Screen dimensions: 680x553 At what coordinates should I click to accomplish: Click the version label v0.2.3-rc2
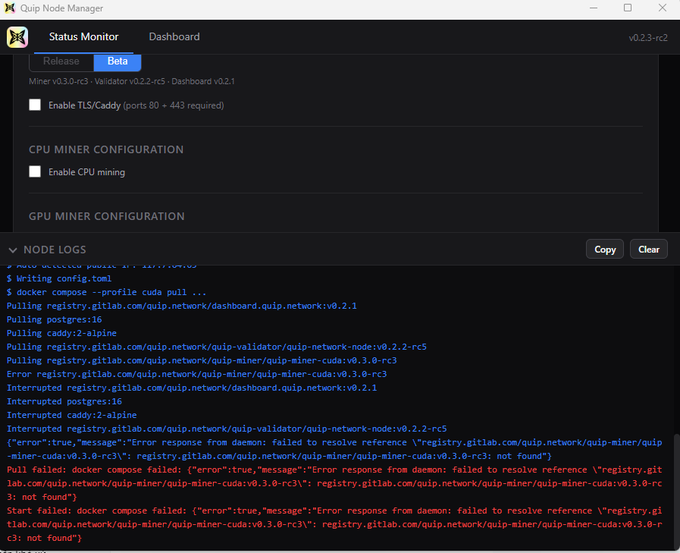[648, 38]
